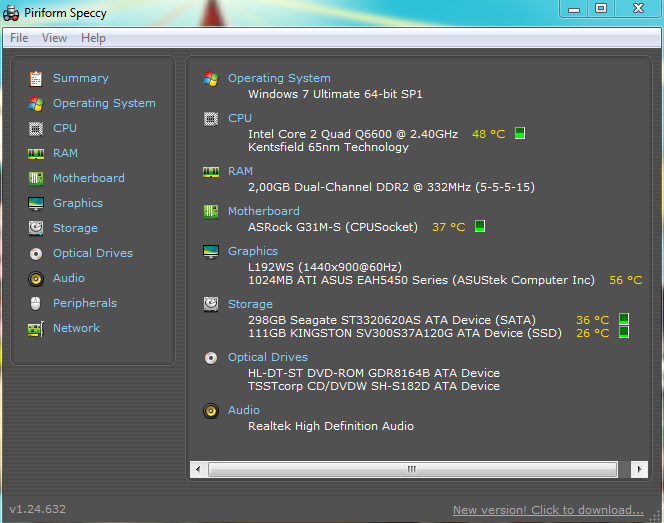The image size is (664, 523).
Task: Select Storage in the sidebar
Action: tap(75, 228)
